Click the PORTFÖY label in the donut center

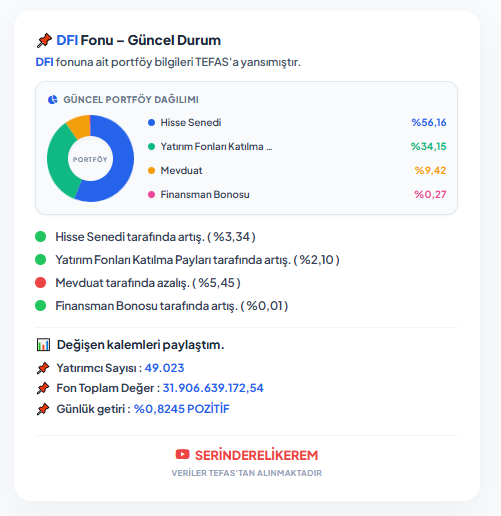90,160
